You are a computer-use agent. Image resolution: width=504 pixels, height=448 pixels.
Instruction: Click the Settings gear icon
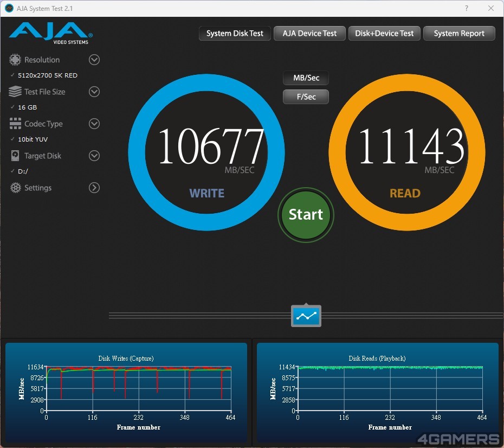coord(15,188)
